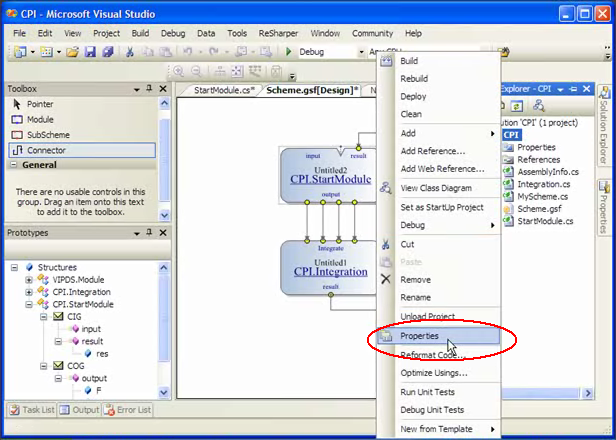Select Rebuild from the context menu

(414, 79)
